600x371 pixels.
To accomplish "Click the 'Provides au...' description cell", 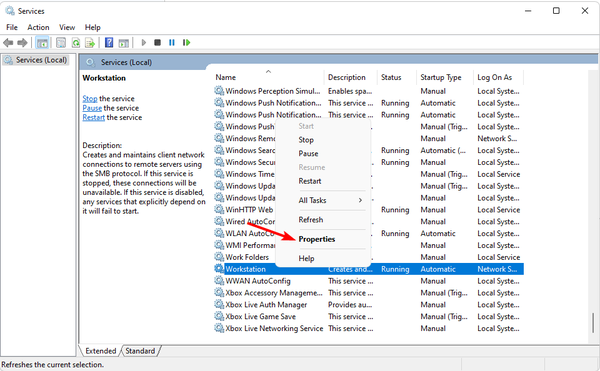I will [350, 304].
